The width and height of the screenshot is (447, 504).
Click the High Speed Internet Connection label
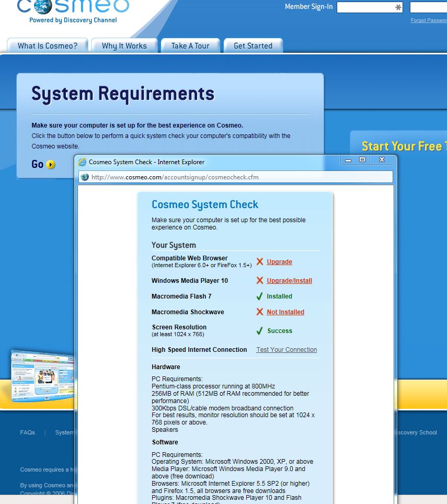pyautogui.click(x=199, y=349)
